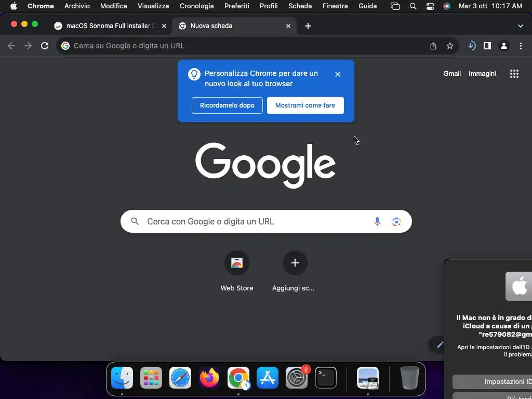
Task: Open the Chrome downloads icon
Action: pos(471,46)
